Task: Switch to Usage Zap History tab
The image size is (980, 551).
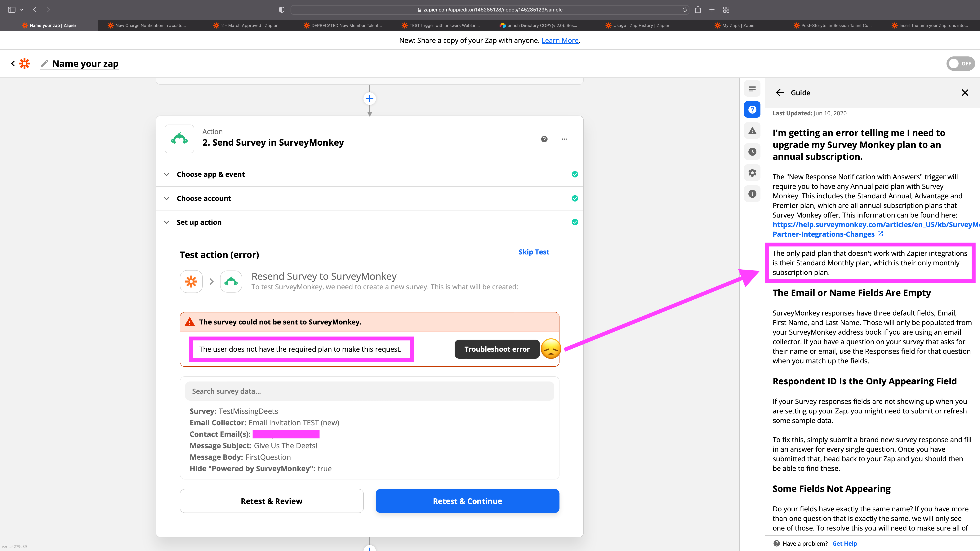Action: coord(637,25)
